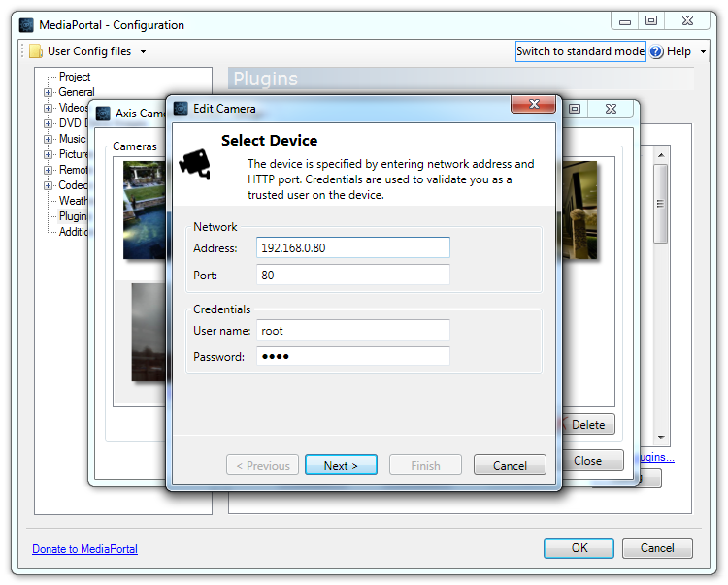Click the Finish button
Viewport: 728px width, 585px height.
[425, 465]
